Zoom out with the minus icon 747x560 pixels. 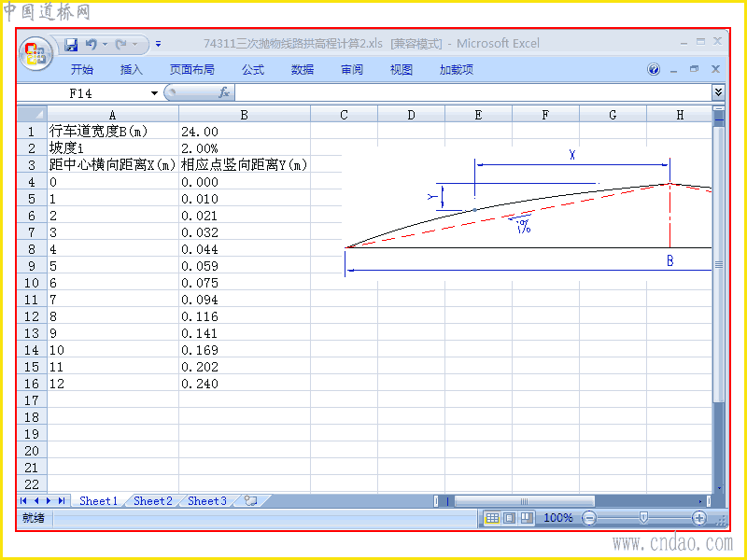[x=589, y=518]
